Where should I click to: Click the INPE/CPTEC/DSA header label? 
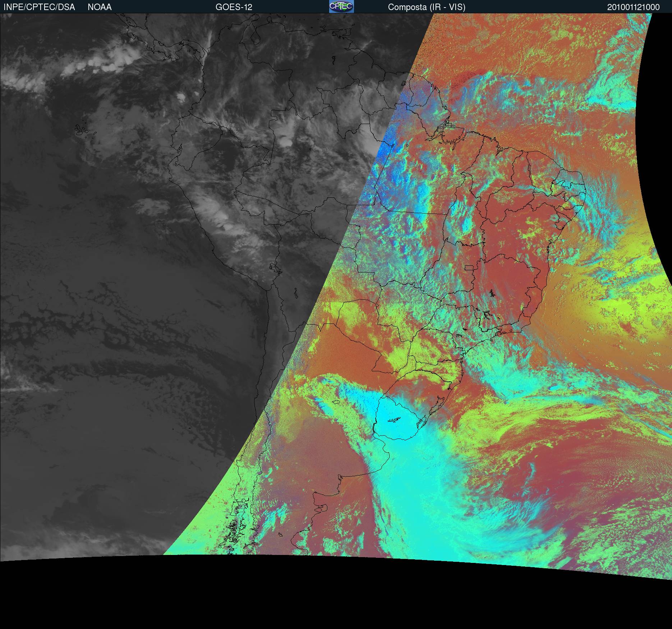(x=39, y=7)
